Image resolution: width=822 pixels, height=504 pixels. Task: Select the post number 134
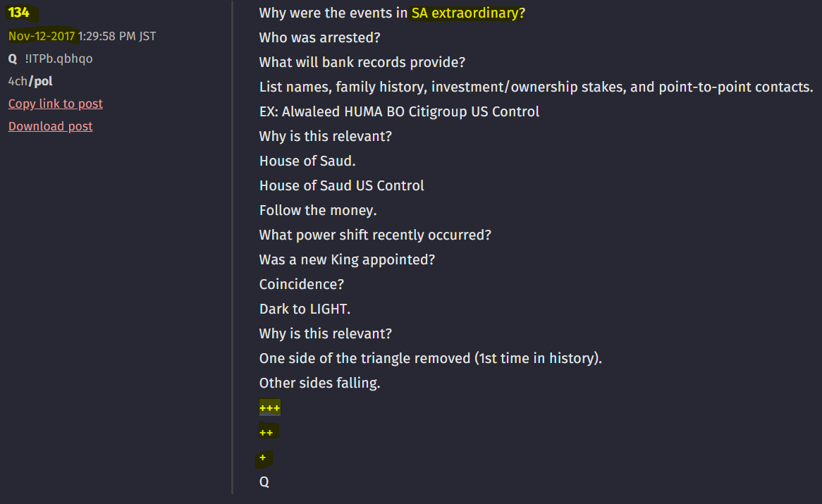coord(19,13)
